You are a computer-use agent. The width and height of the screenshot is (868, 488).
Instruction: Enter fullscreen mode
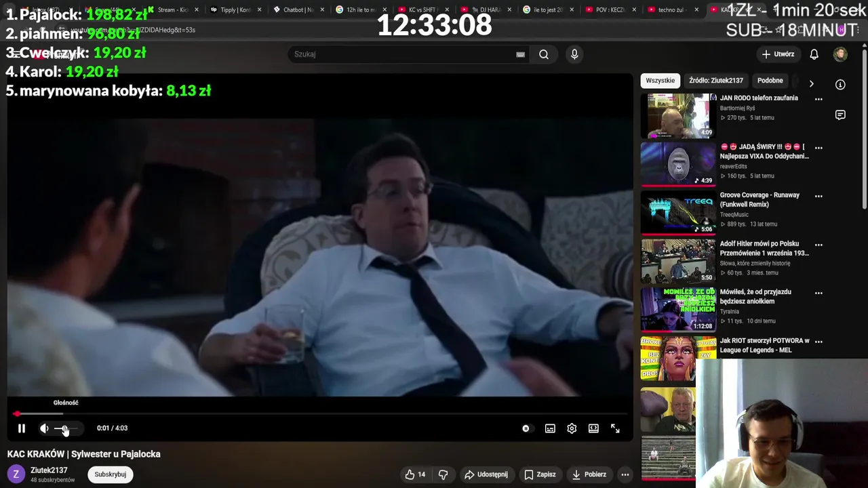tap(615, 428)
